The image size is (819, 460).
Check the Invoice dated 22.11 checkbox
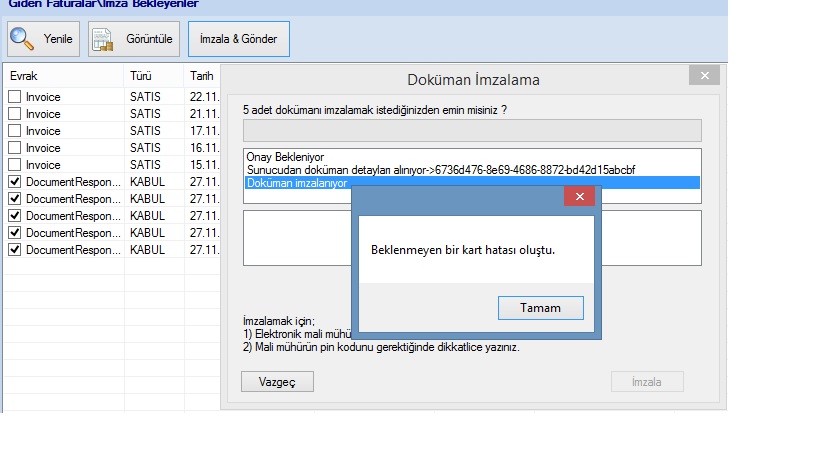tap(14, 97)
